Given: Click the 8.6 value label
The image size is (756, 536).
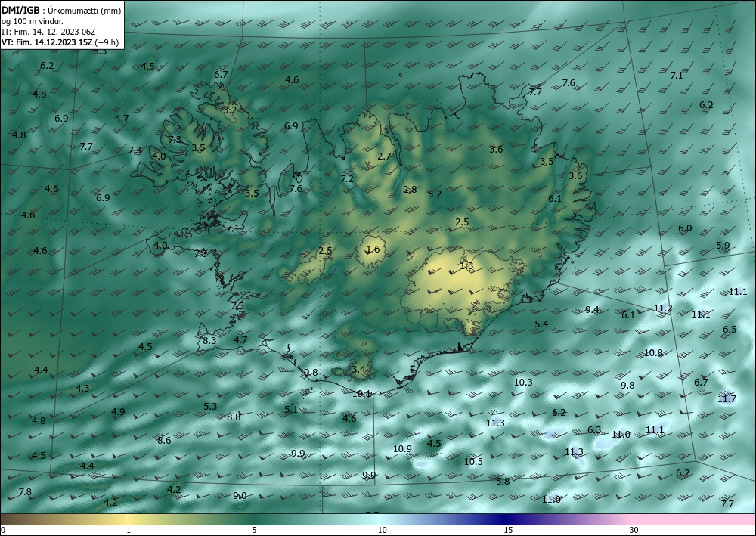Looking at the screenshot, I should coord(164,440).
